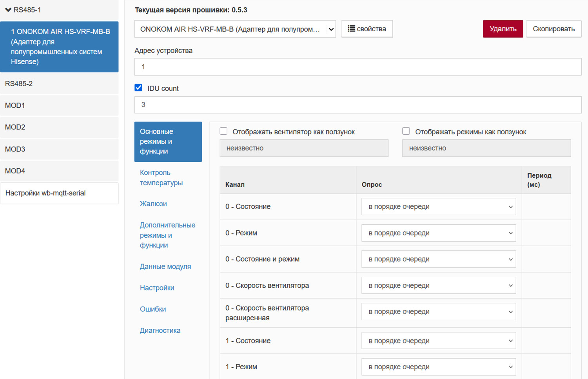This screenshot has height=379, width=588.
Task: Uncheck the IDU count checkbox
Action: point(138,88)
